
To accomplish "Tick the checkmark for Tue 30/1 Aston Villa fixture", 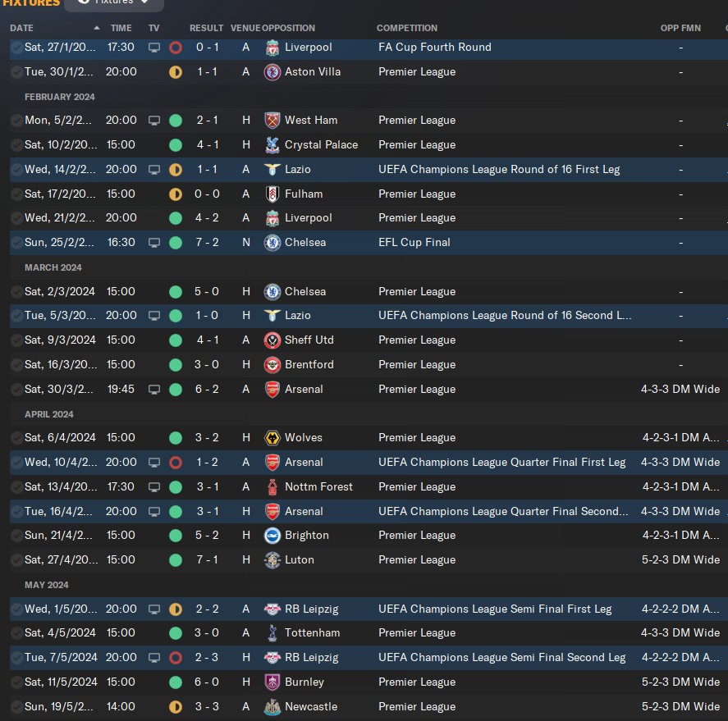I will click(16, 72).
